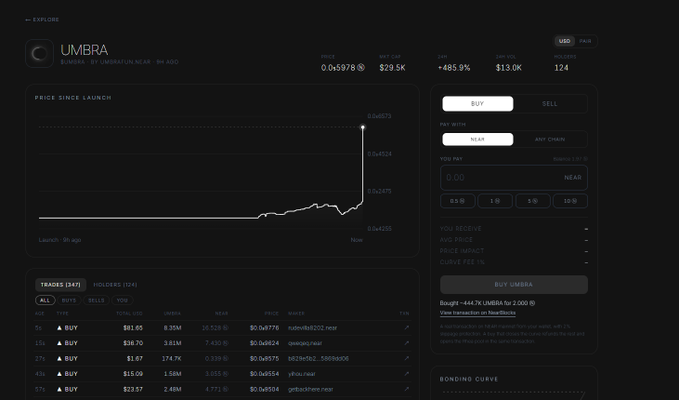Click maker getbackhere.near
Viewport: 679px width, 400px height.
coord(310,389)
